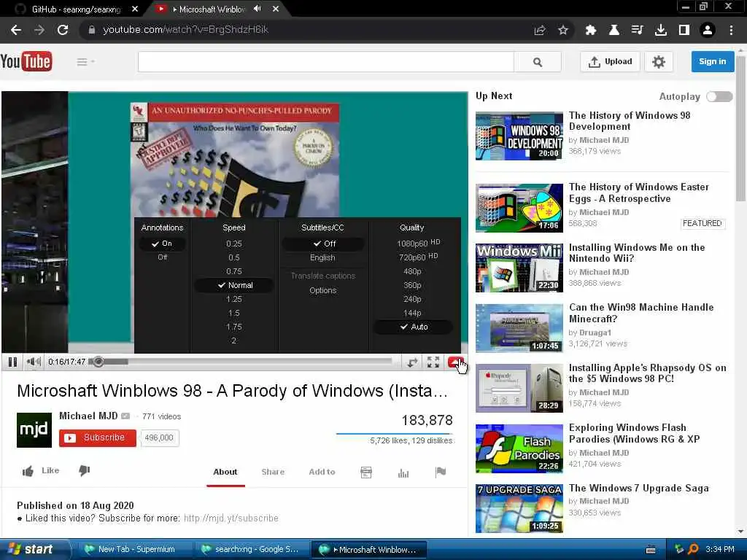The width and height of the screenshot is (747, 560).
Task: Set playback speed to 1.5
Action: pyautogui.click(x=234, y=313)
